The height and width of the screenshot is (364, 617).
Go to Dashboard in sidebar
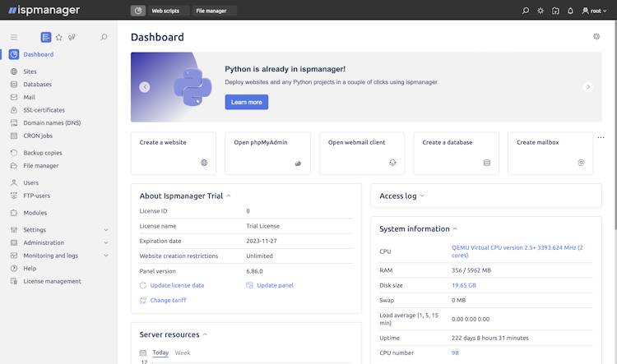point(38,54)
